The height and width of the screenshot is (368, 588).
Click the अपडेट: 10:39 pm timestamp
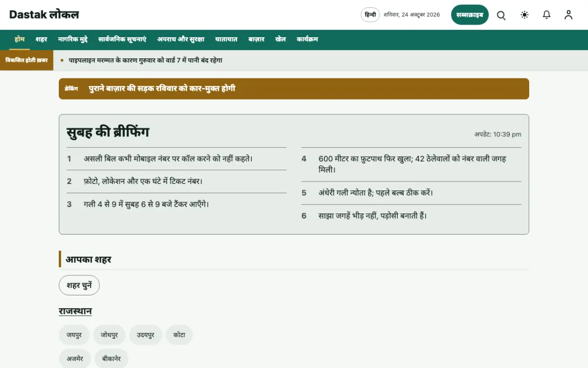498,134
